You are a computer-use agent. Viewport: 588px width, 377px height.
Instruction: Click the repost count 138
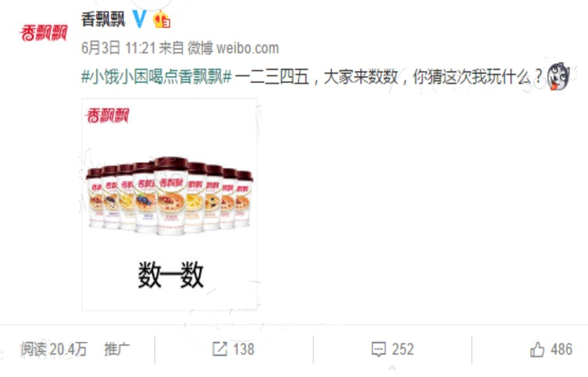(243, 350)
